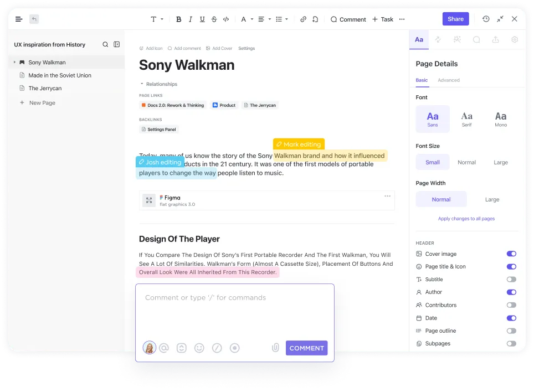Open The Jerrycan page in sidebar

[x=45, y=88]
